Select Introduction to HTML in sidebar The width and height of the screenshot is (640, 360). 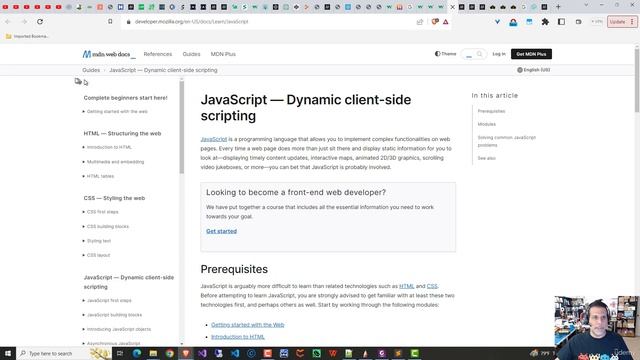(x=109, y=147)
